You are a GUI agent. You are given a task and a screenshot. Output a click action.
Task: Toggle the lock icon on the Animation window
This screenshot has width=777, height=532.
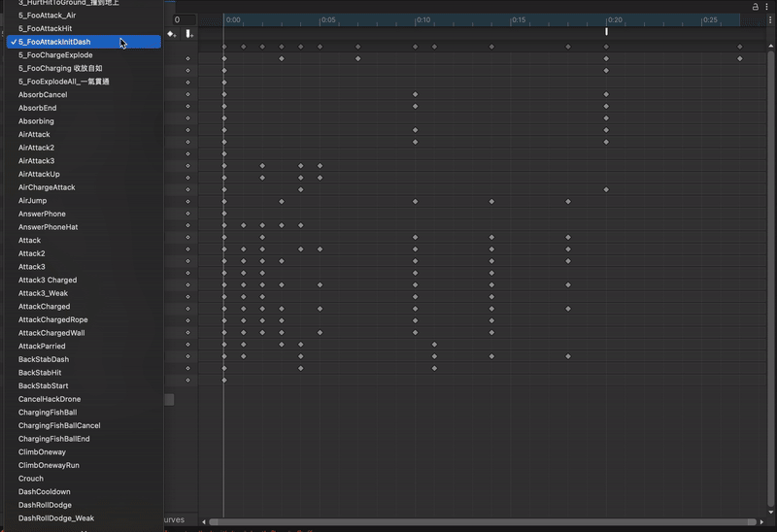[757, 6]
